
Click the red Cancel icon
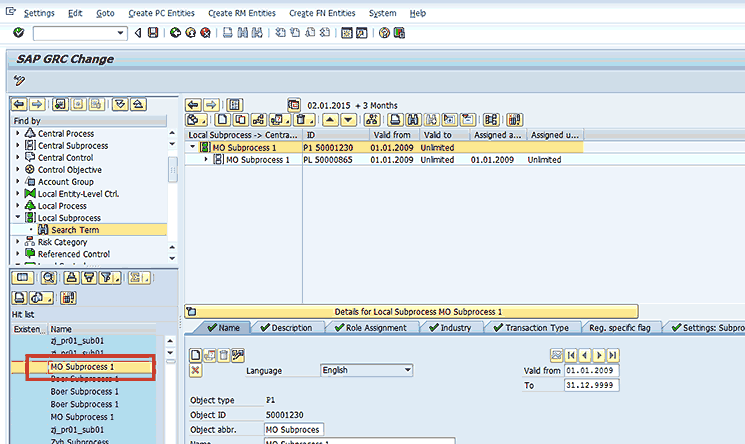[x=205, y=33]
